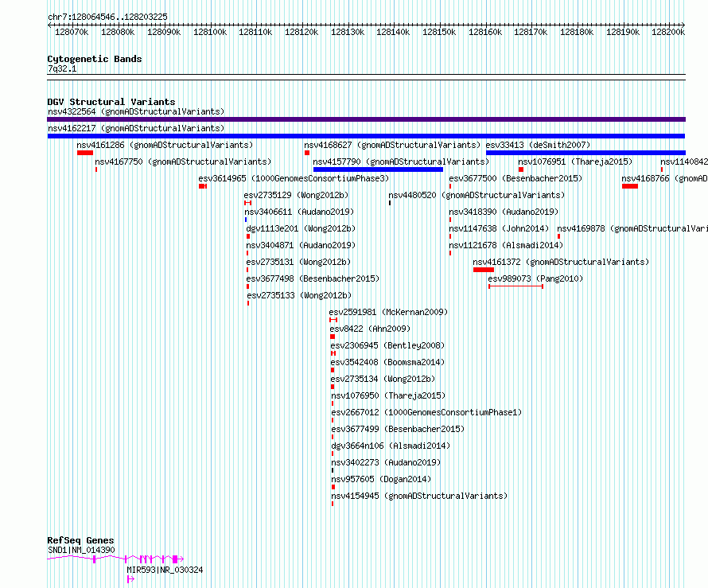This screenshot has width=708, height=588.
Task: Open MIR593|NR_030324 gene label
Action: coord(165,570)
